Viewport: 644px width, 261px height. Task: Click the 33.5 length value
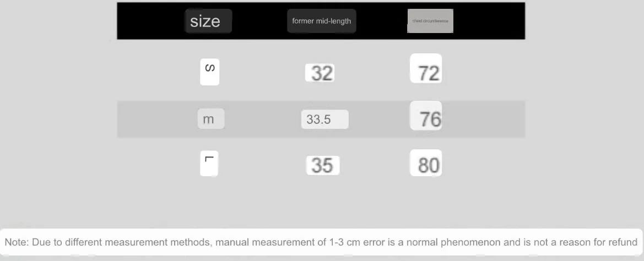[325, 119]
